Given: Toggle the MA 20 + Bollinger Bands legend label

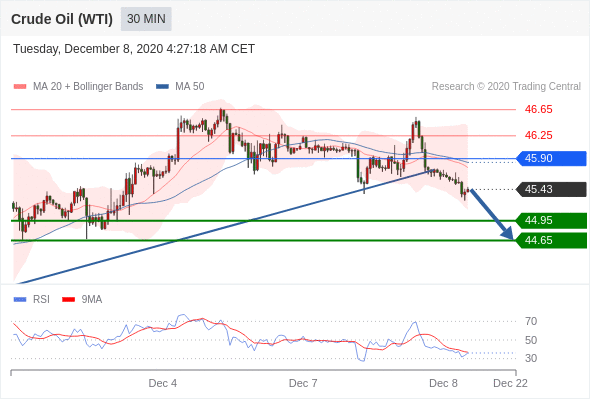Looking at the screenshot, I should click(x=88, y=87).
